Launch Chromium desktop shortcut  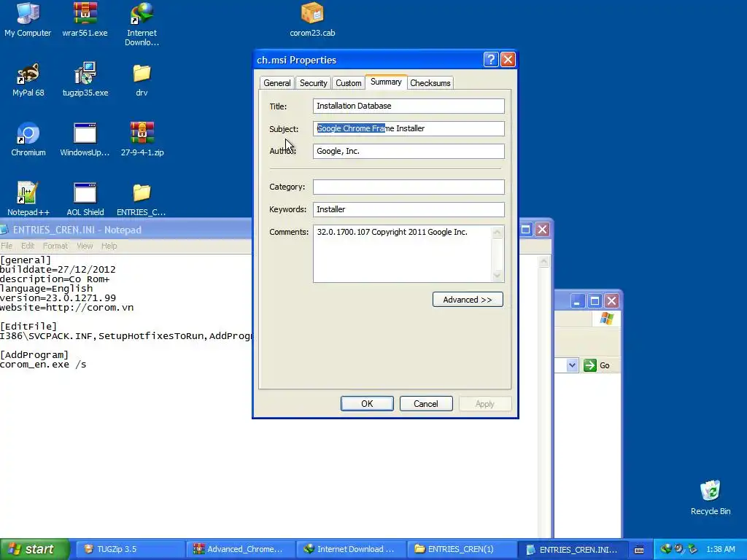click(x=28, y=139)
